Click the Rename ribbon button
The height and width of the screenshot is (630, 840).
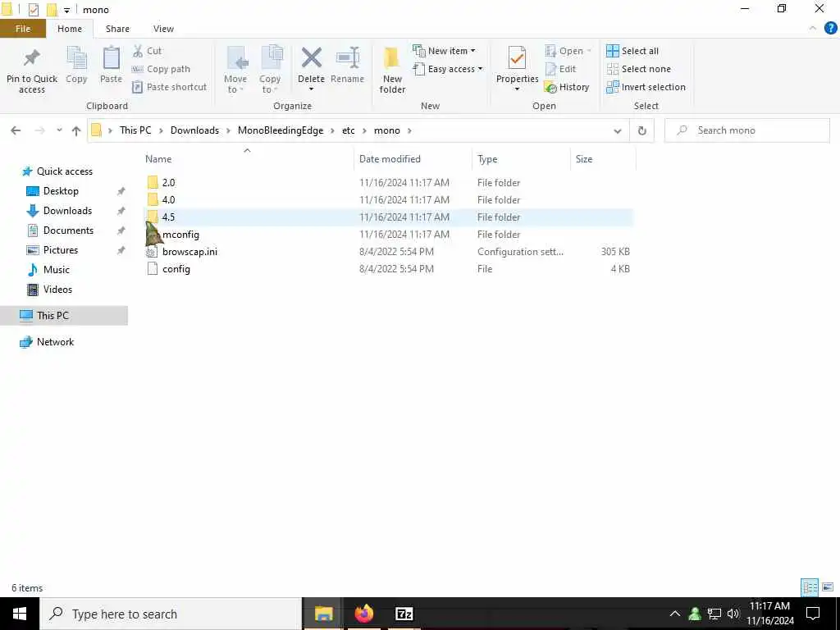coord(347,64)
